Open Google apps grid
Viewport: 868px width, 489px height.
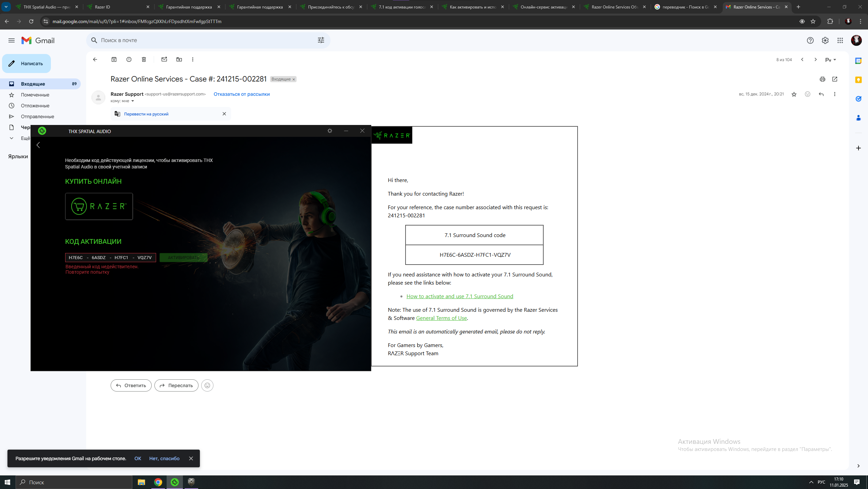[x=840, y=40]
